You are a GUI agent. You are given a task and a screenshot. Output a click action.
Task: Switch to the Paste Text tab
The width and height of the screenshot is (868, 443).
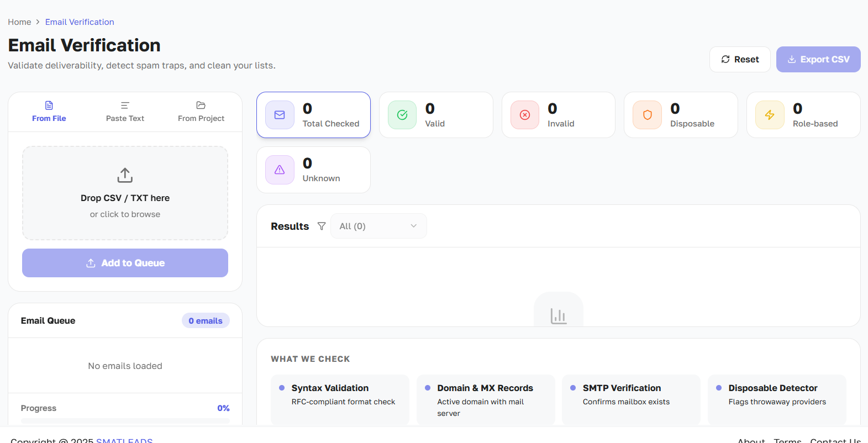pos(125,112)
